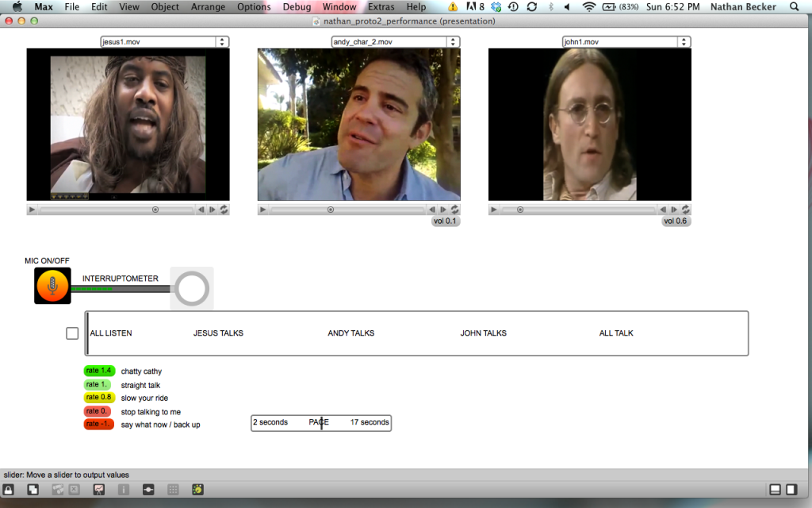
Task: Select the JESUS TALKS tab
Action: pos(218,333)
